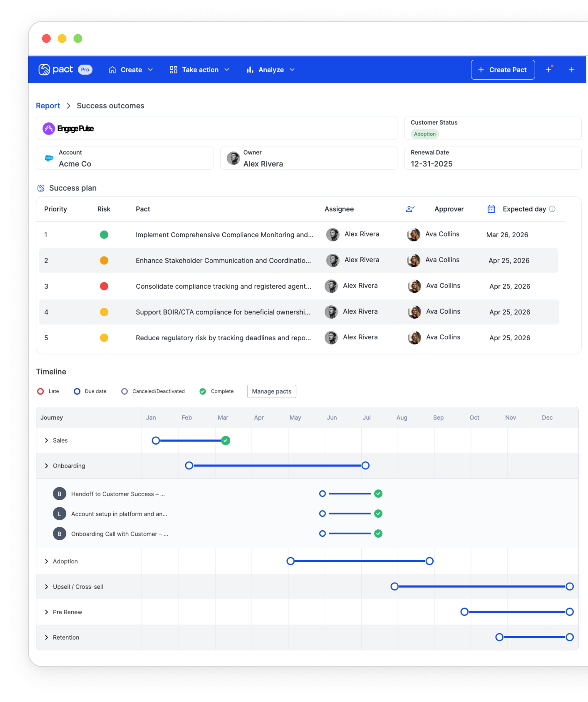Viewport: 588px width, 702px height.
Task: Open the Take action menu
Action: coord(200,69)
